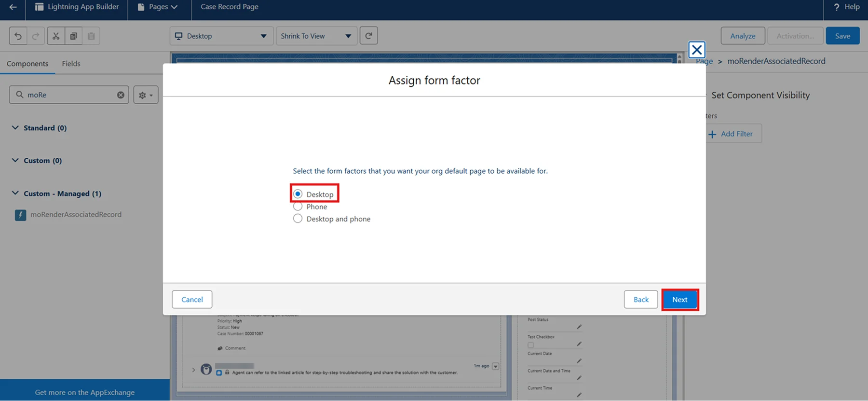Click the feed item avatar icon
The width and height of the screenshot is (868, 401).
(x=206, y=369)
